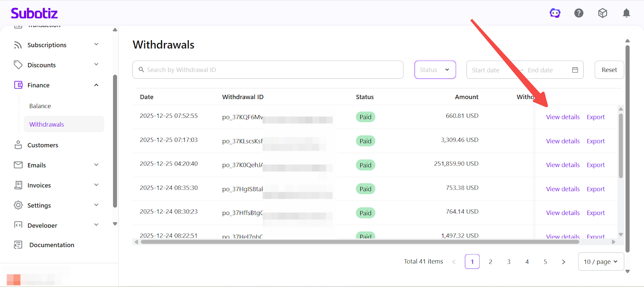Expand the Subscriptions menu

pyautogui.click(x=96, y=45)
